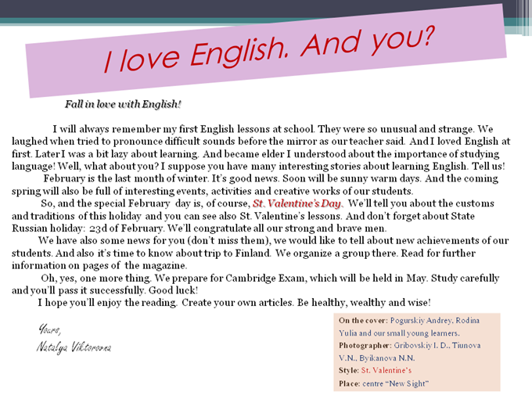
Task: Click the signature 'Natalya Viktorovna'
Action: coord(74,347)
